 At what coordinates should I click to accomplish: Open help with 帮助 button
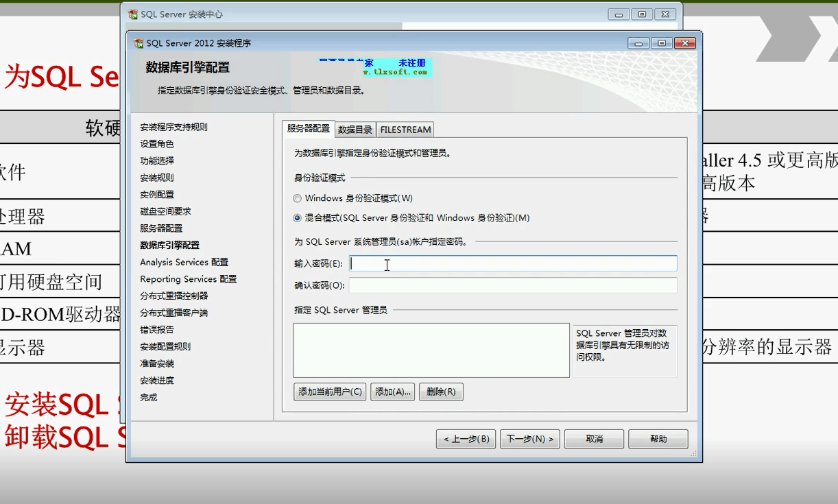click(x=658, y=439)
